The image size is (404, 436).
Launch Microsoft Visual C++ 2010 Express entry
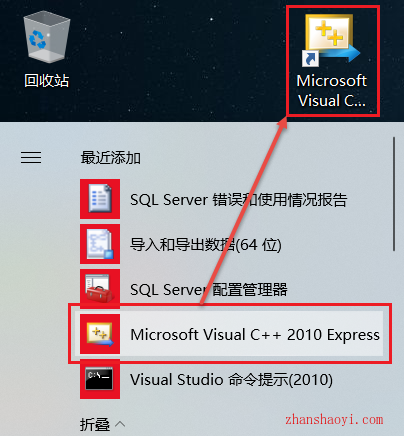pos(230,334)
